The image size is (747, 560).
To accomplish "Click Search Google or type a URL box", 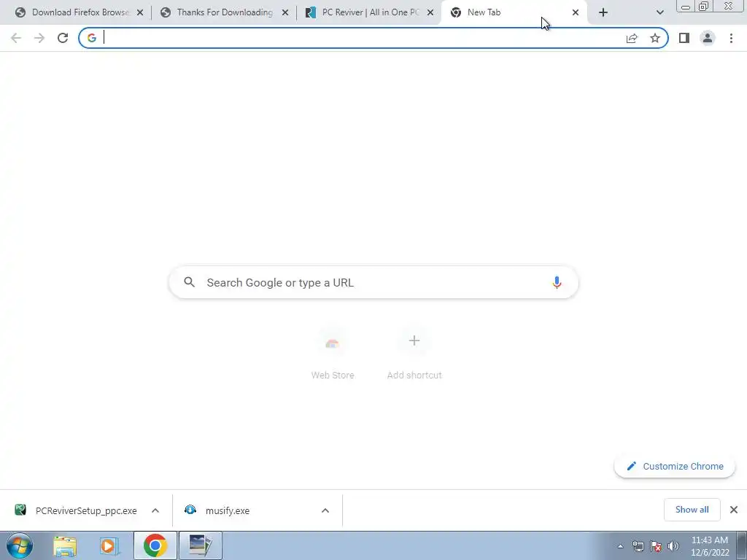I will 373,282.
